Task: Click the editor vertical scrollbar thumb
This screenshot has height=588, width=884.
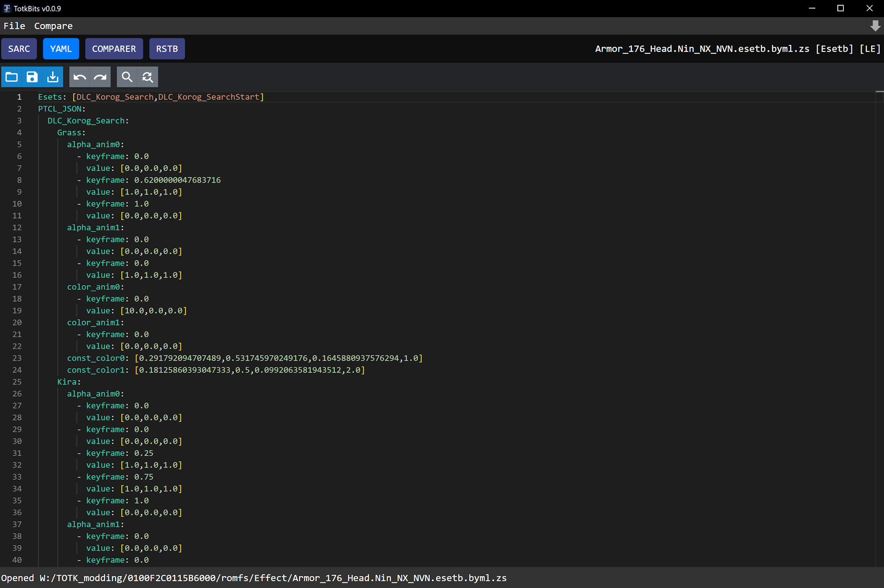Action: pos(880,91)
